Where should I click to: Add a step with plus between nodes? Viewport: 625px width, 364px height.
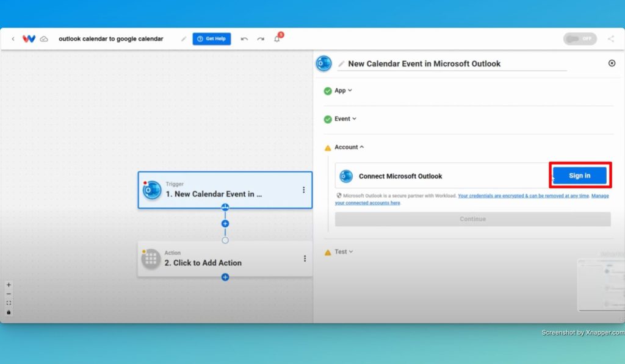click(x=225, y=224)
